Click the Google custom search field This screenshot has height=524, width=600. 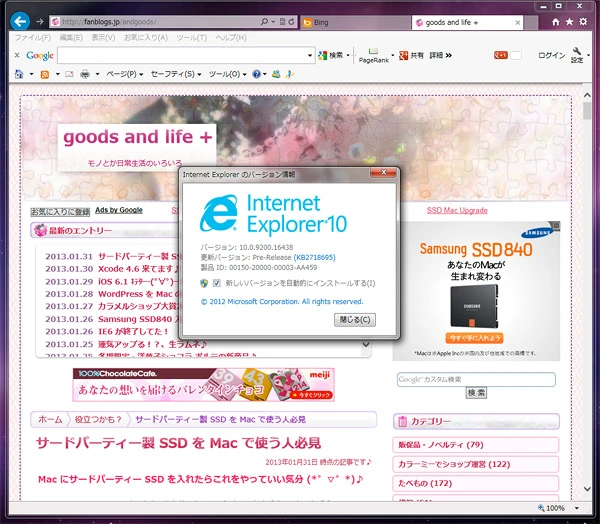[x=476, y=379]
